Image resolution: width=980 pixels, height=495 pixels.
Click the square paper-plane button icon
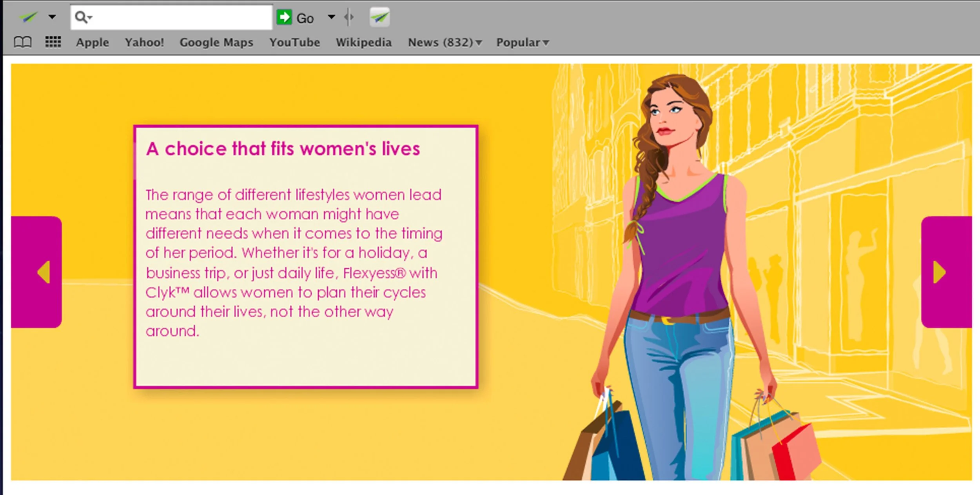pyautogui.click(x=379, y=17)
